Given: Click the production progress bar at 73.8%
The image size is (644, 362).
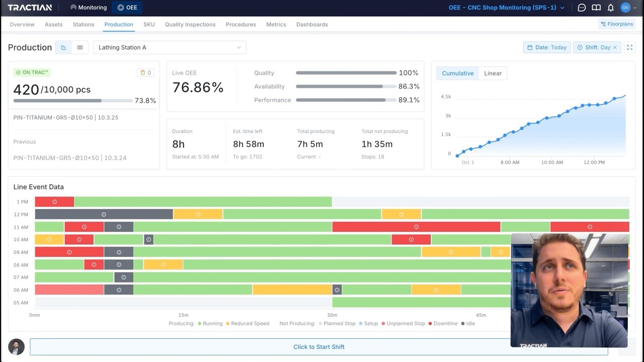Looking at the screenshot, I should click(73, 101).
